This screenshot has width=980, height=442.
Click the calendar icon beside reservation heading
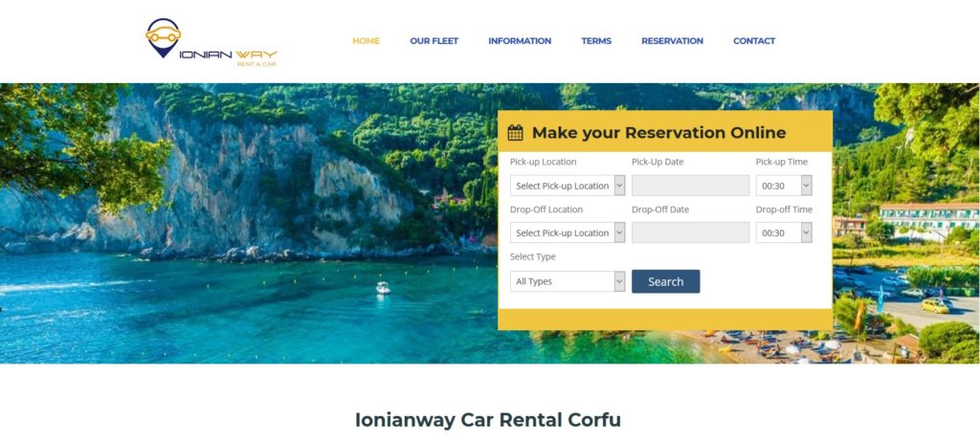pyautogui.click(x=515, y=133)
